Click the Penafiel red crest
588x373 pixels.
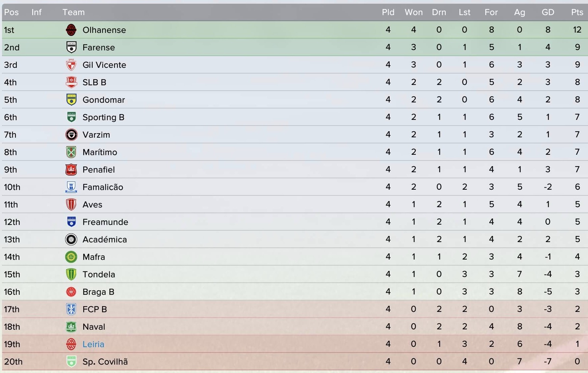pos(71,170)
